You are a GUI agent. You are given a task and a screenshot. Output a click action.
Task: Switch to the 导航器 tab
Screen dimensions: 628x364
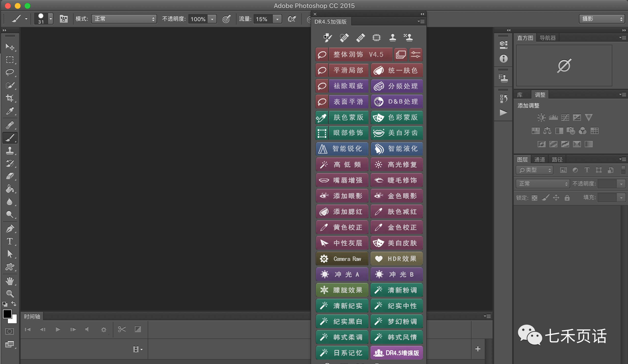click(x=548, y=38)
